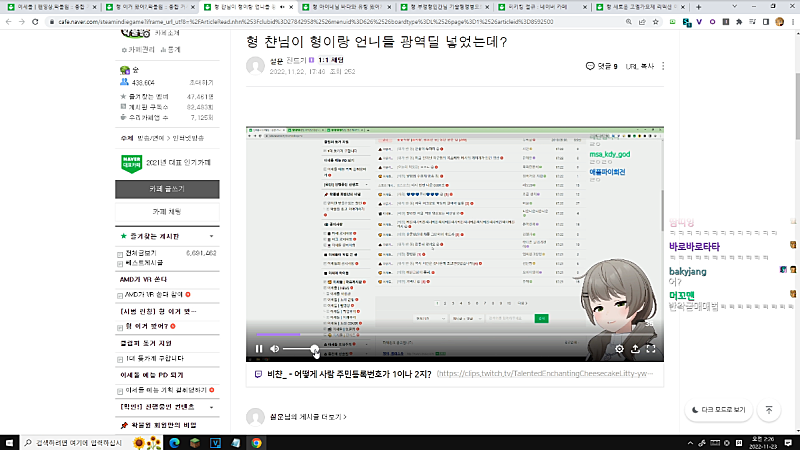
Task: Open the tab search dropdown chevron
Action: coord(734,7)
